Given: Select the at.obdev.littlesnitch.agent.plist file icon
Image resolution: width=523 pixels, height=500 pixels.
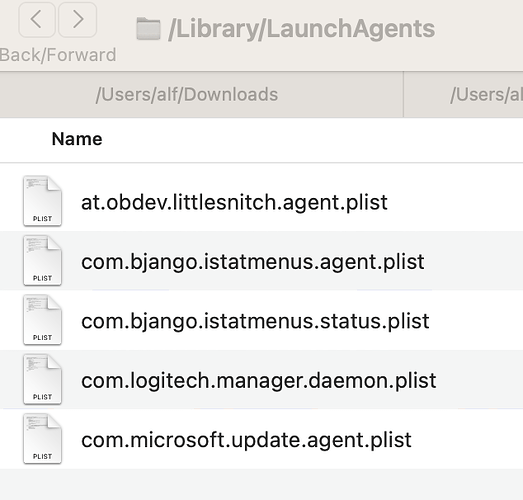Looking at the screenshot, I should click(42, 201).
